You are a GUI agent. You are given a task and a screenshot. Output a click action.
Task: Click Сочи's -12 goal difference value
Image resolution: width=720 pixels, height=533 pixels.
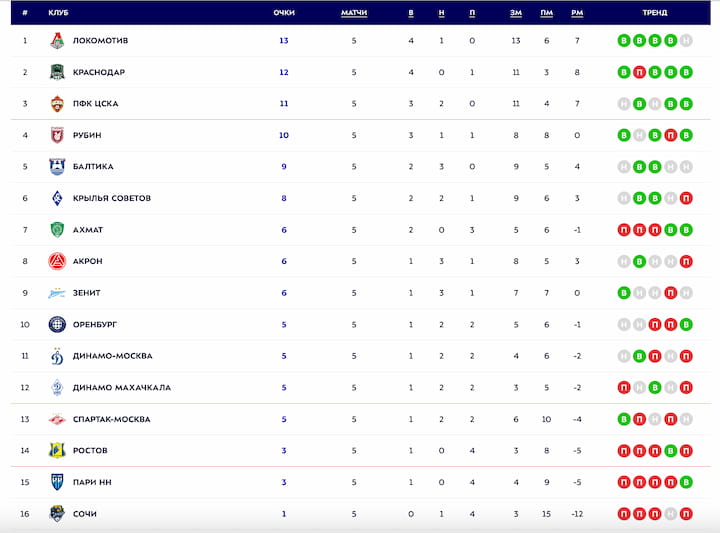[x=577, y=514]
